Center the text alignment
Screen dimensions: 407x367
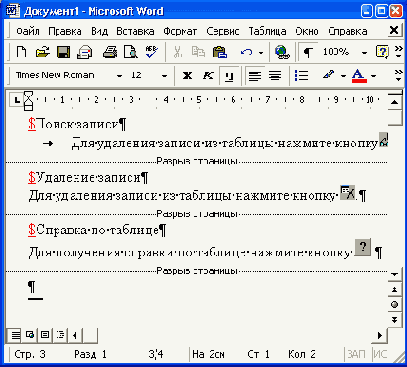click(x=275, y=76)
